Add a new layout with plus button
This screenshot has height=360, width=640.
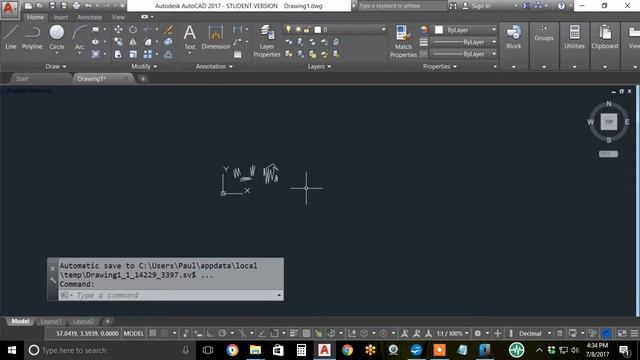[108, 322]
